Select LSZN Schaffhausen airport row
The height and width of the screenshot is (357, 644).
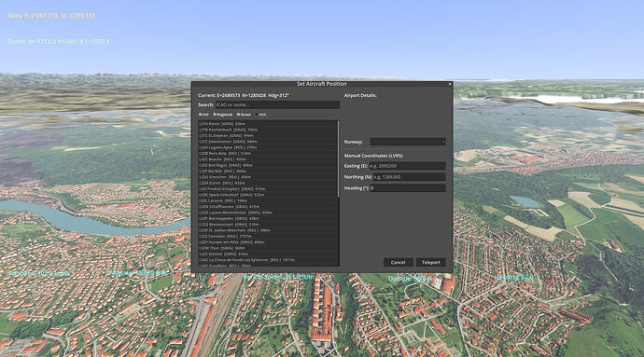(268, 207)
